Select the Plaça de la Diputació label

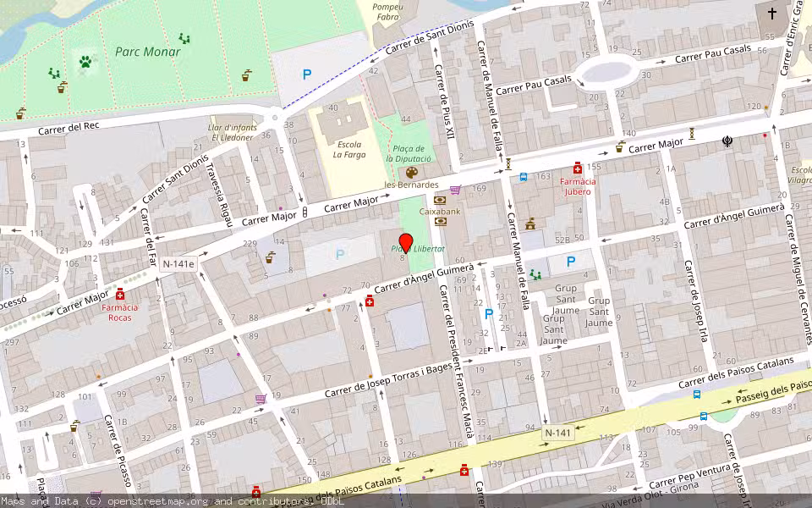point(409,153)
